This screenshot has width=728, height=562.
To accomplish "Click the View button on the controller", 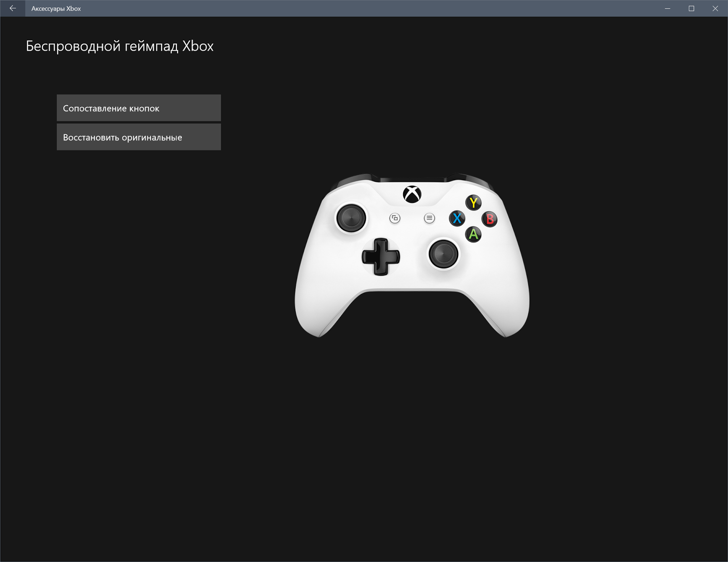I will click(395, 218).
